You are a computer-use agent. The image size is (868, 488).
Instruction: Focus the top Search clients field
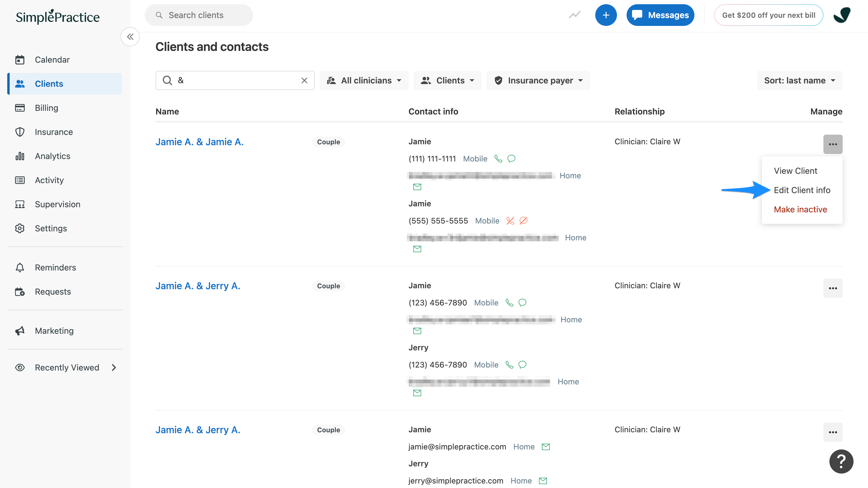[199, 15]
